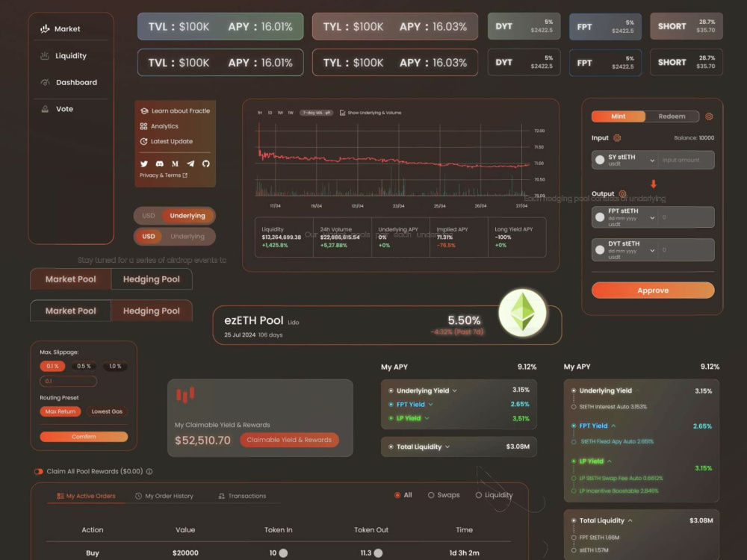Toggle the Show Underlying & Volume checkbox
This screenshot has height=560, width=747.
pyautogui.click(x=343, y=113)
